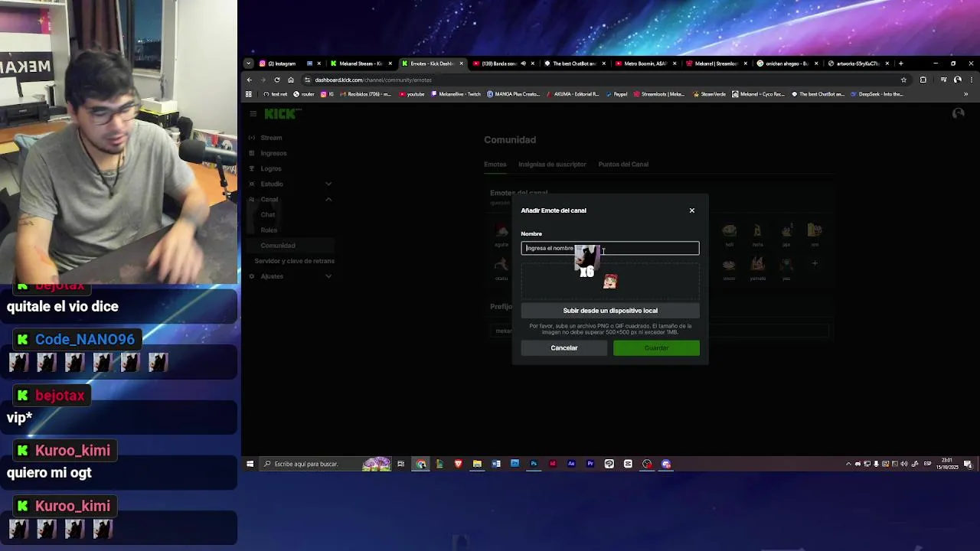Switch to the Emotes tab
Screen dimensions: 980x551
(x=495, y=165)
